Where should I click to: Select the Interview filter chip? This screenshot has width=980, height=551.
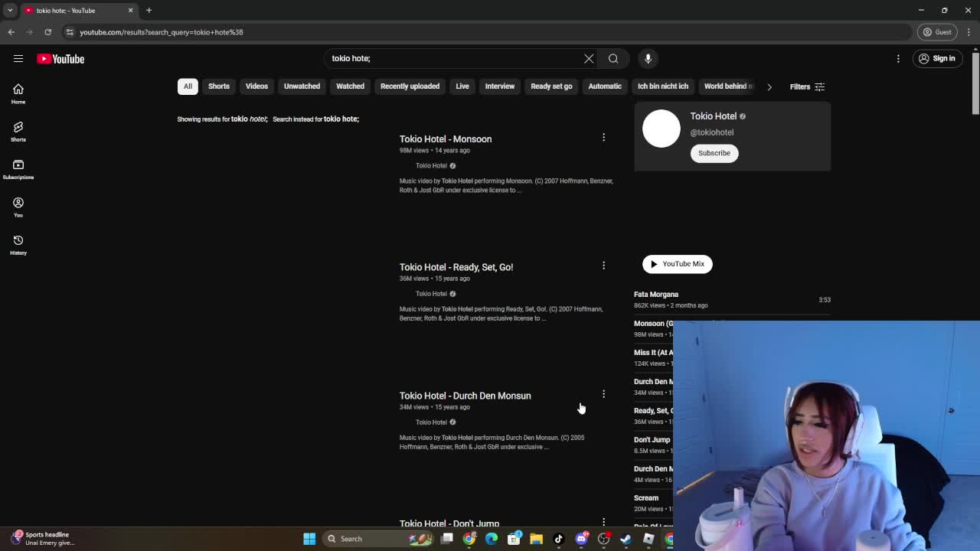click(500, 86)
